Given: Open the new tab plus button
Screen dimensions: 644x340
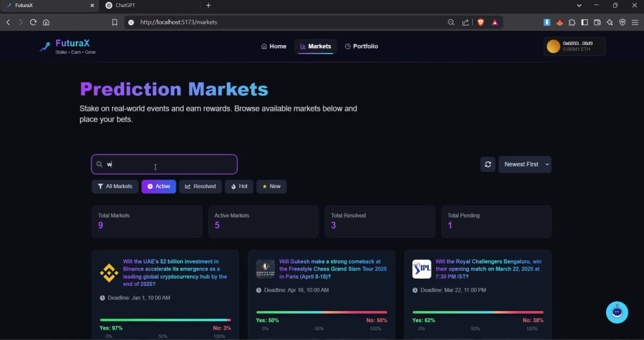Looking at the screenshot, I should (208, 5).
